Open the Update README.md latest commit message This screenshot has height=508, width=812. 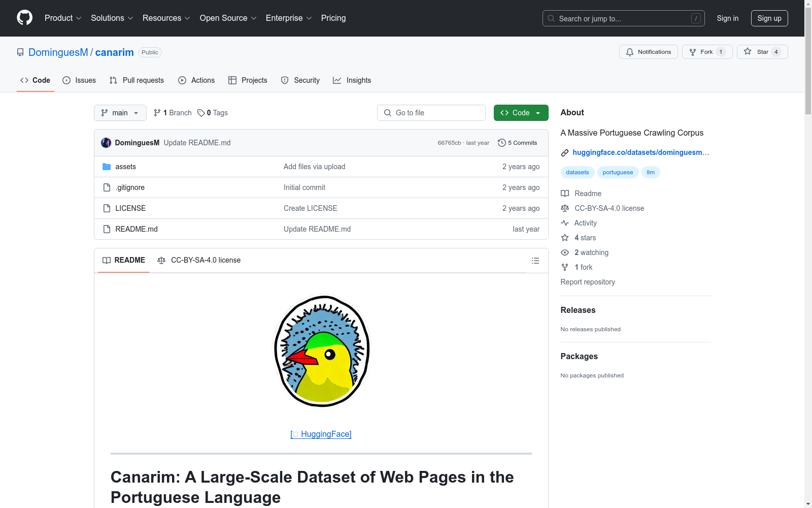pos(197,143)
